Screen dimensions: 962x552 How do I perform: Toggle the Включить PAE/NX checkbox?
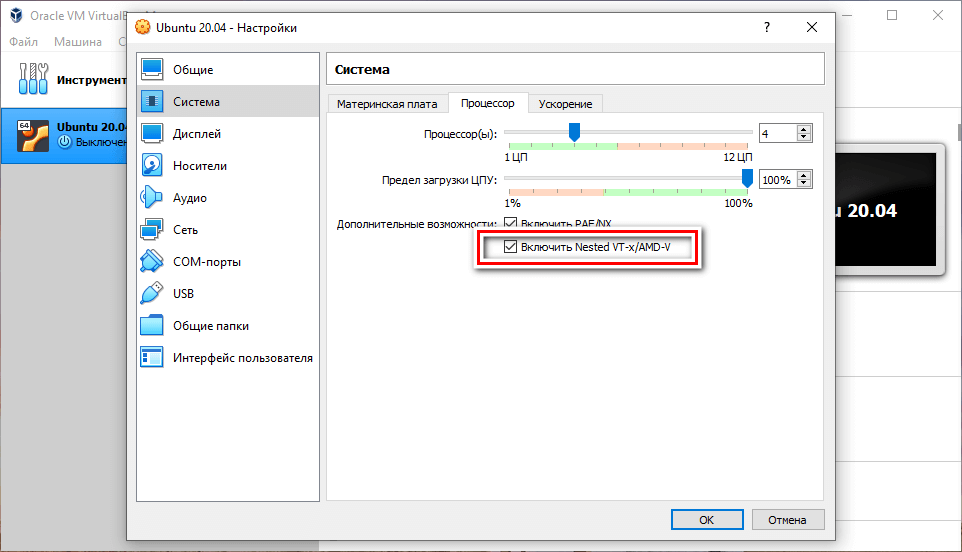coord(510,223)
